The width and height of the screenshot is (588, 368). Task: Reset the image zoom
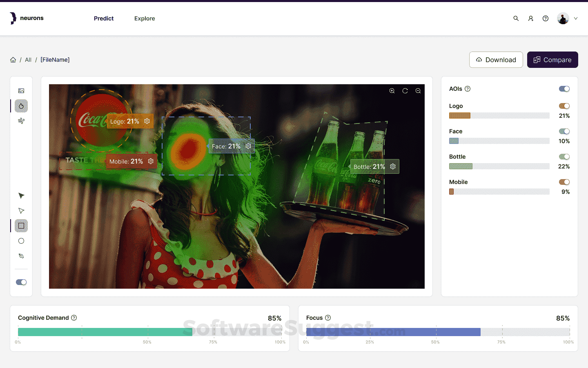405,91
